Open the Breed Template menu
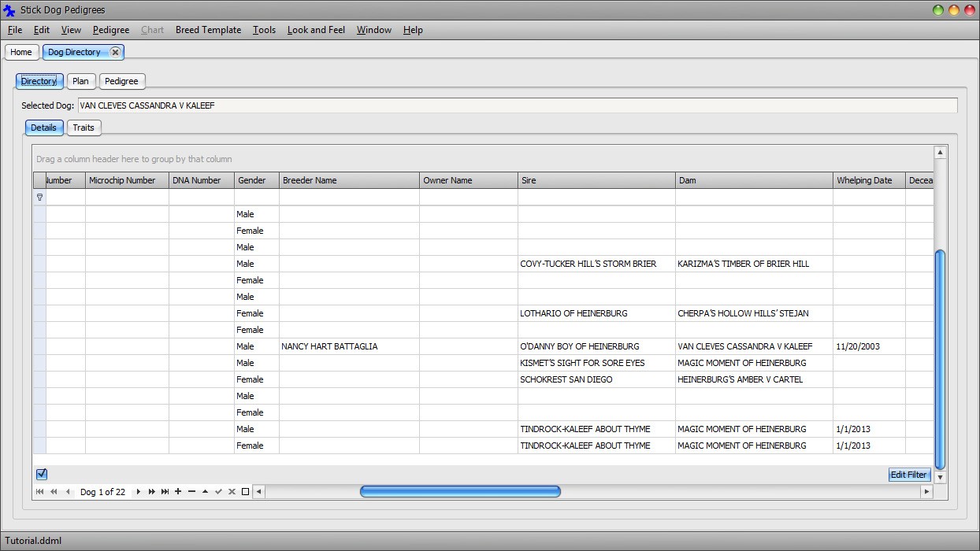 208,30
